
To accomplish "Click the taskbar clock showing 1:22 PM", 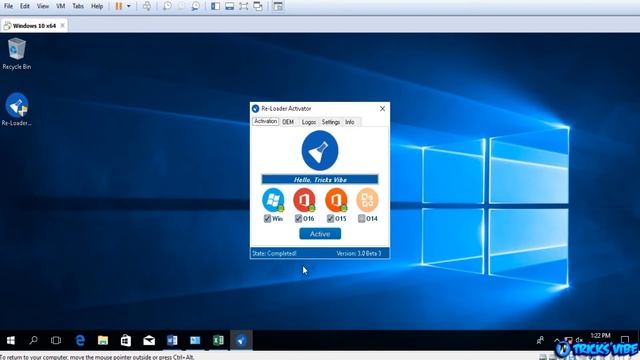I will (600, 336).
